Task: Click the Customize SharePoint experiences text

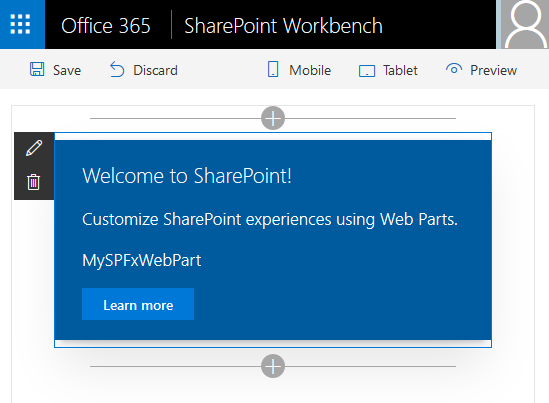Action: 270,220
